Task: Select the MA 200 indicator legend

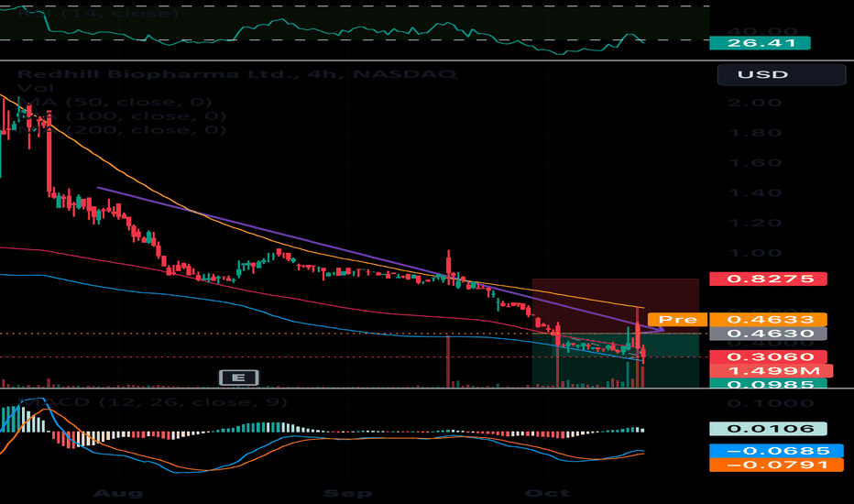Action: coord(122,130)
